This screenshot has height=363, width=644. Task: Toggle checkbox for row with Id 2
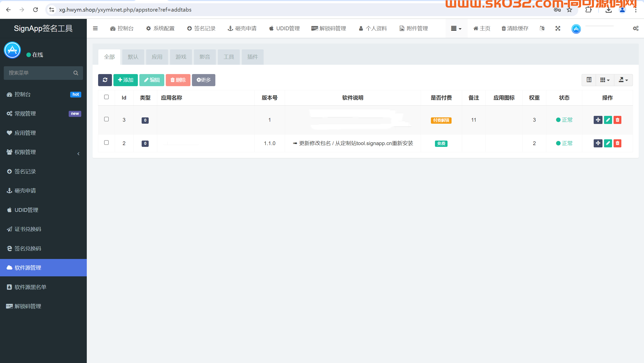(106, 143)
